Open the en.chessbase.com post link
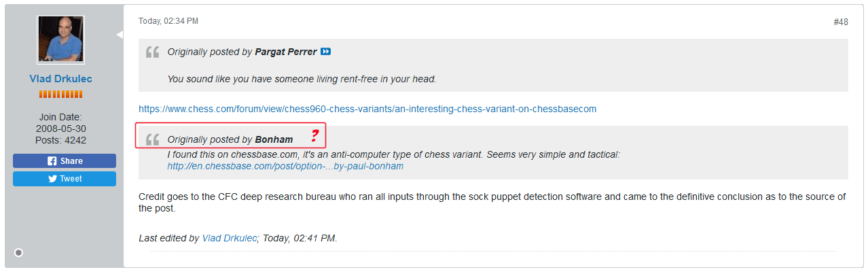Screen dimensions: 868x272 click(285, 166)
